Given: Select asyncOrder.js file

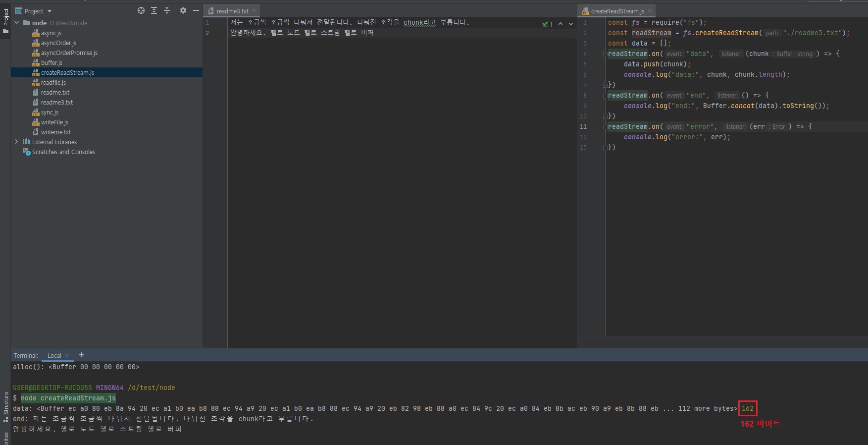Looking at the screenshot, I should click(x=58, y=43).
